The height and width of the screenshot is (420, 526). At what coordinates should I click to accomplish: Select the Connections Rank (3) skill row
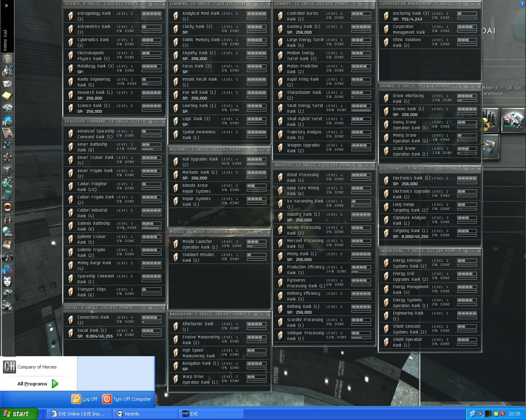(115, 320)
